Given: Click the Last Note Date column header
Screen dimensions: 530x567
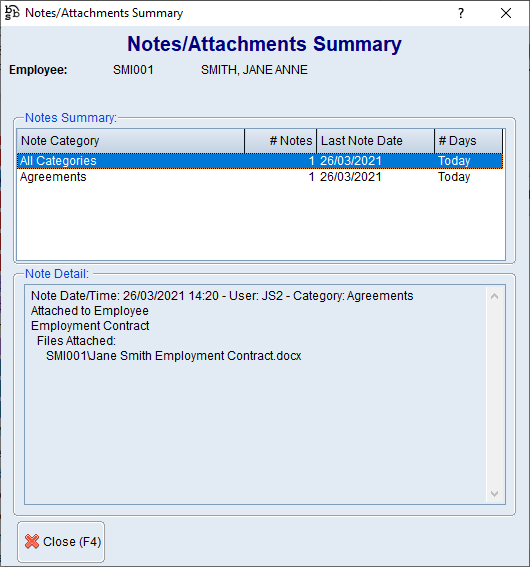Looking at the screenshot, I should click(376, 141).
